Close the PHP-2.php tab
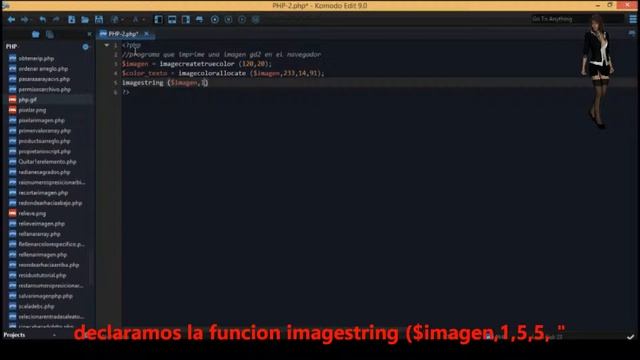640x360 pixels. click(147, 33)
